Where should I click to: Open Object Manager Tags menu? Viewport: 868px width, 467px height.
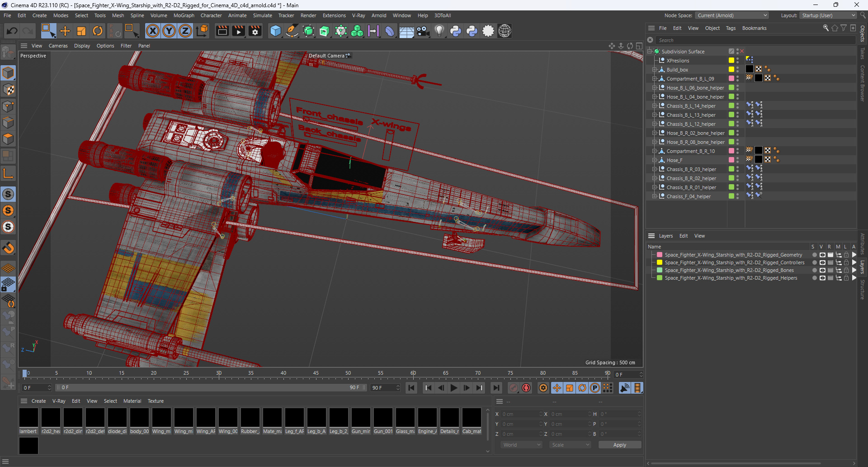coord(731,28)
